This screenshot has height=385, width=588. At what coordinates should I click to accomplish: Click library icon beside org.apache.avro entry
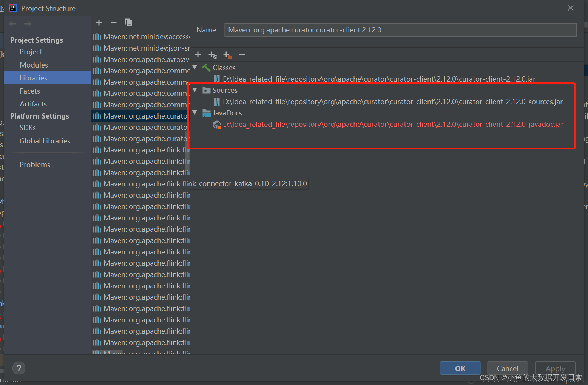pos(97,59)
